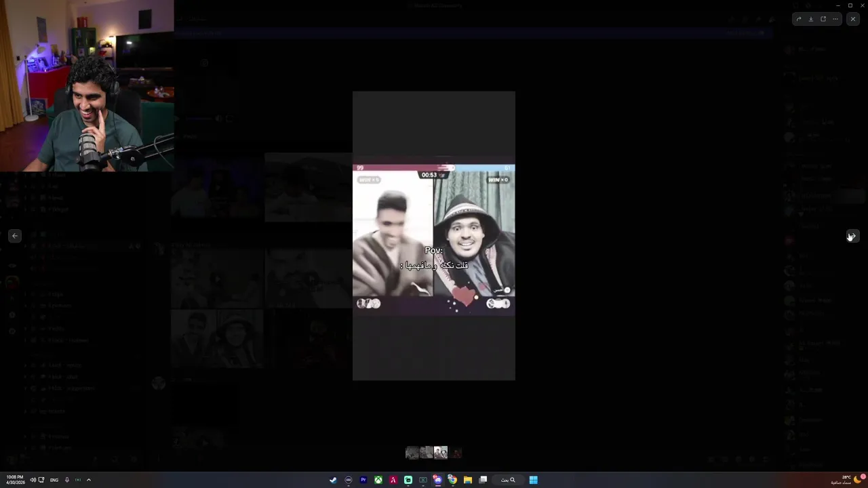Viewport: 868px width, 488px height.
Task: Open Steam from the taskbar
Action: click(x=333, y=480)
